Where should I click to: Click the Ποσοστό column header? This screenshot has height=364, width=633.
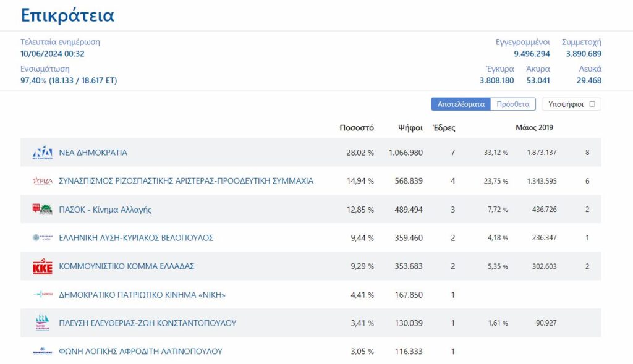[357, 127]
